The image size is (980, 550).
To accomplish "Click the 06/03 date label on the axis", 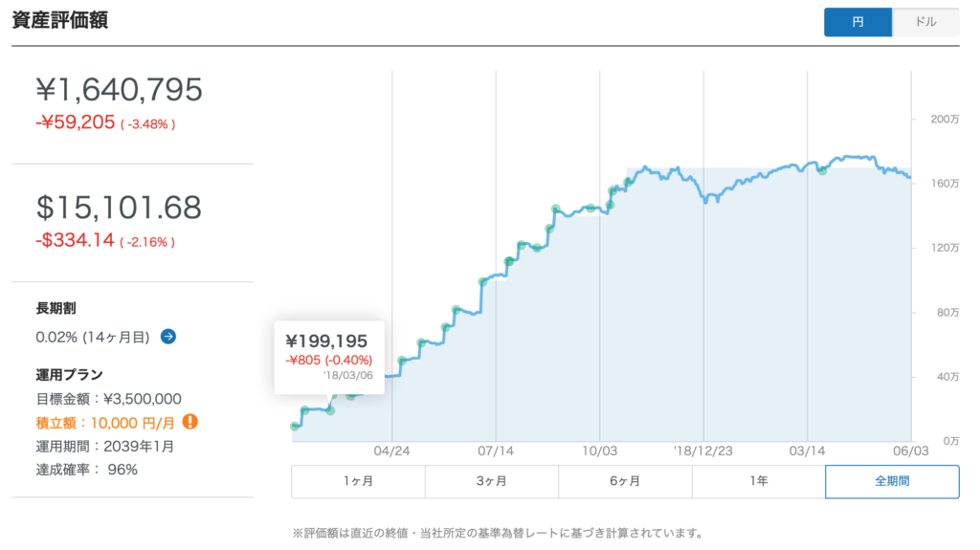I will pos(911,451).
